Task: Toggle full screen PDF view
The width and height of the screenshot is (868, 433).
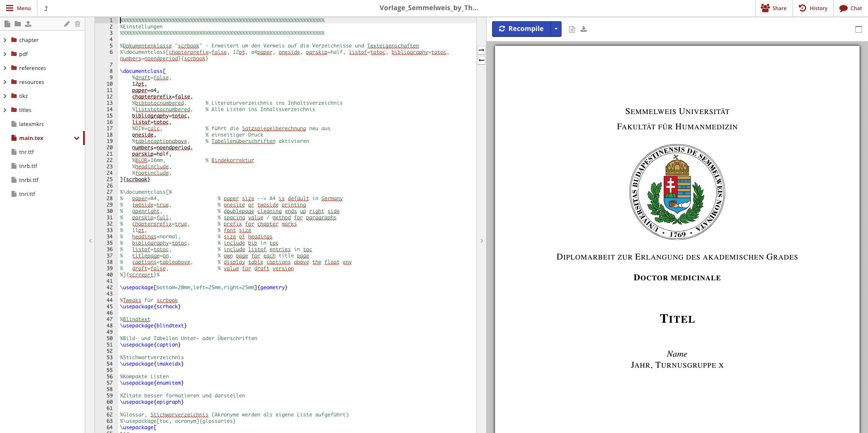Action: 858,29
